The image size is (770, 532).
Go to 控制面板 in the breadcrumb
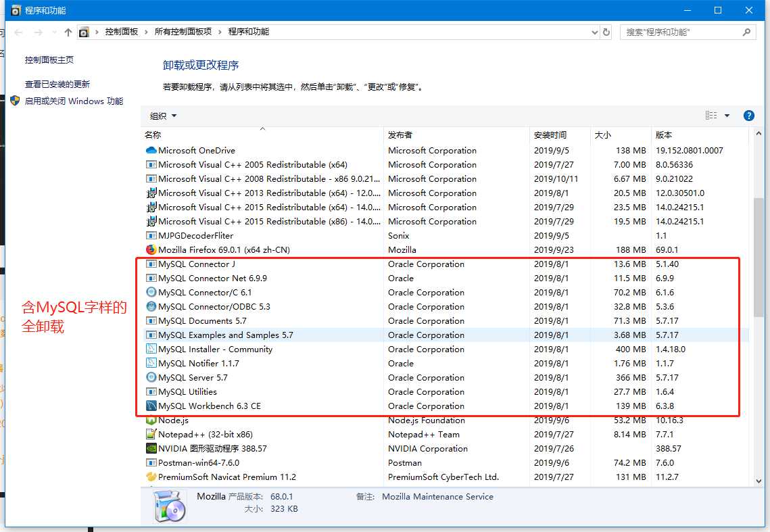121,32
